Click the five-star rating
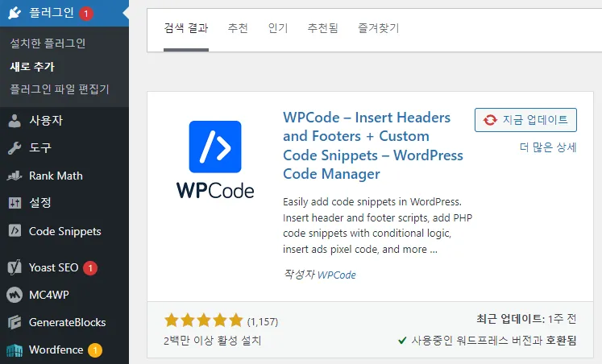This screenshot has height=364, width=602. click(x=203, y=321)
